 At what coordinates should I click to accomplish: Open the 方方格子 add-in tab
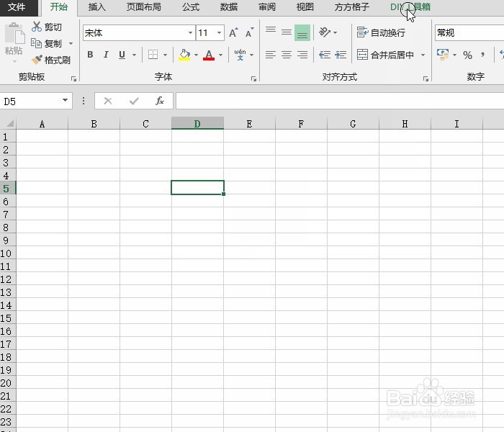click(x=352, y=7)
